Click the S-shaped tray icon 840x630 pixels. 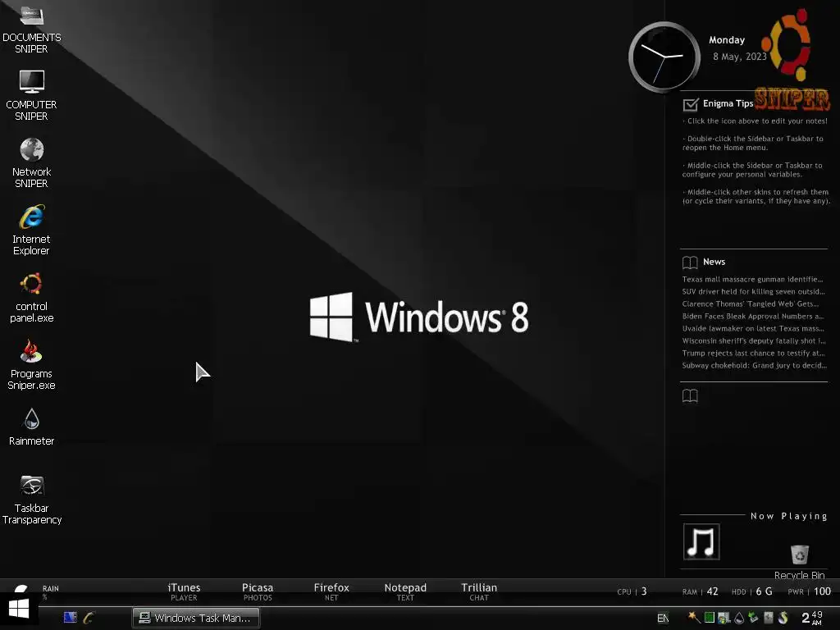[x=783, y=618]
